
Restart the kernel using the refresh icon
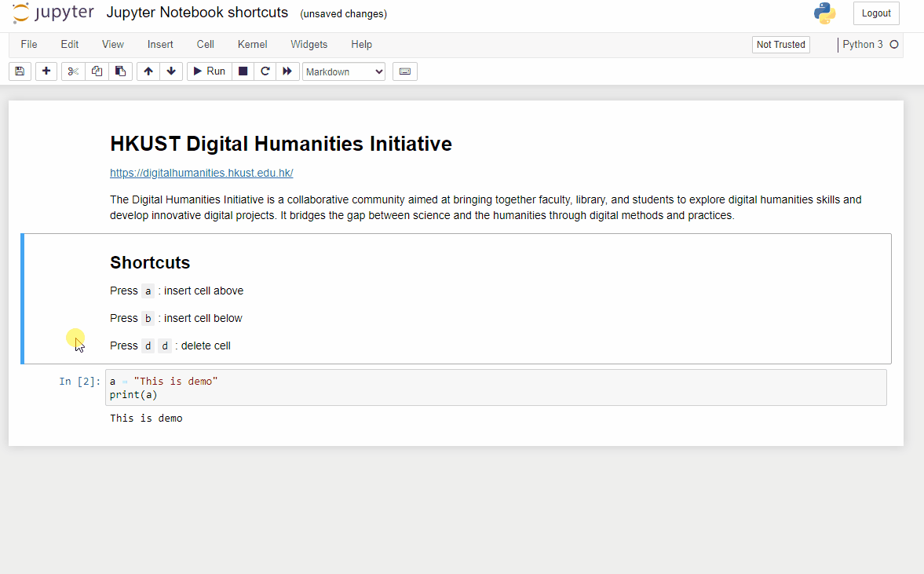[x=265, y=71]
